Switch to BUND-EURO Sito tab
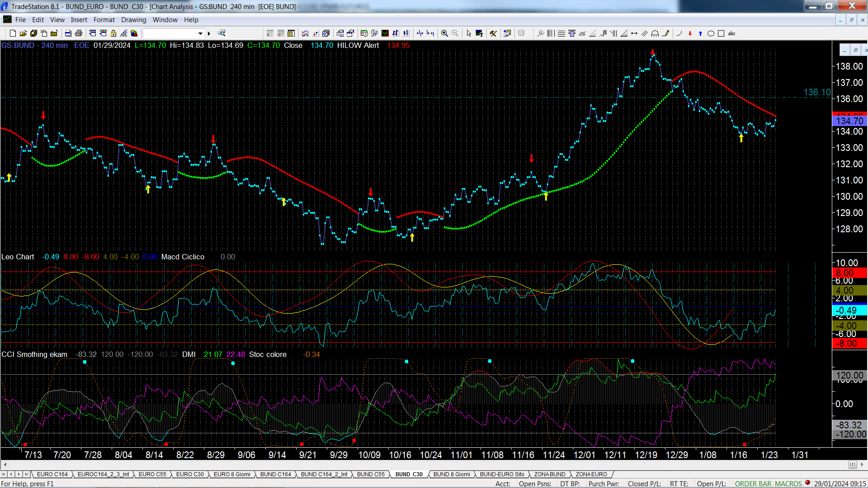The width and height of the screenshot is (868, 488). pyautogui.click(x=502, y=474)
